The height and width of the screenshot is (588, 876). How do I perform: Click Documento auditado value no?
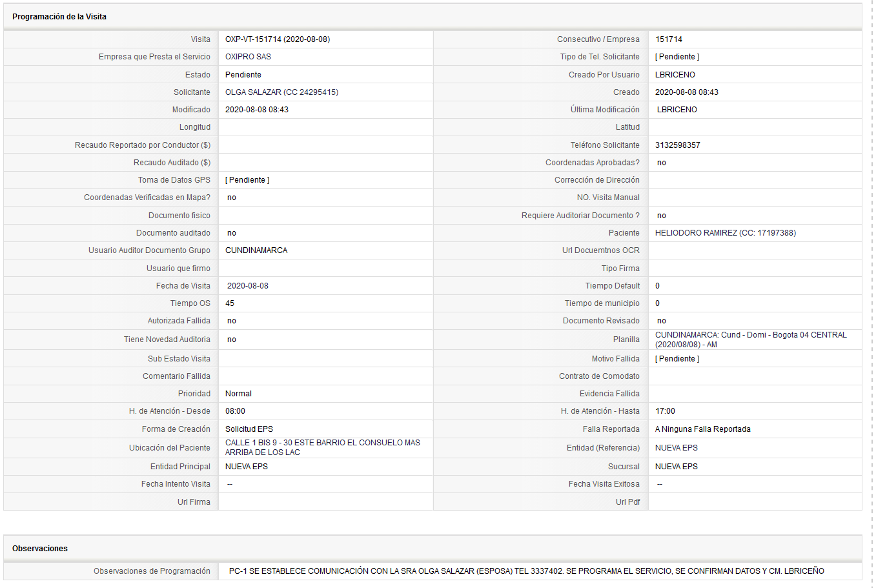(x=232, y=233)
